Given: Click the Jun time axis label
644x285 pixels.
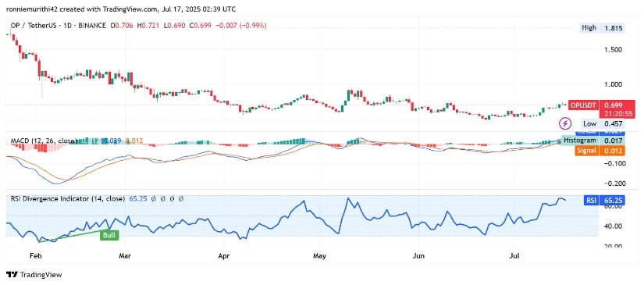Looking at the screenshot, I should (418, 255).
